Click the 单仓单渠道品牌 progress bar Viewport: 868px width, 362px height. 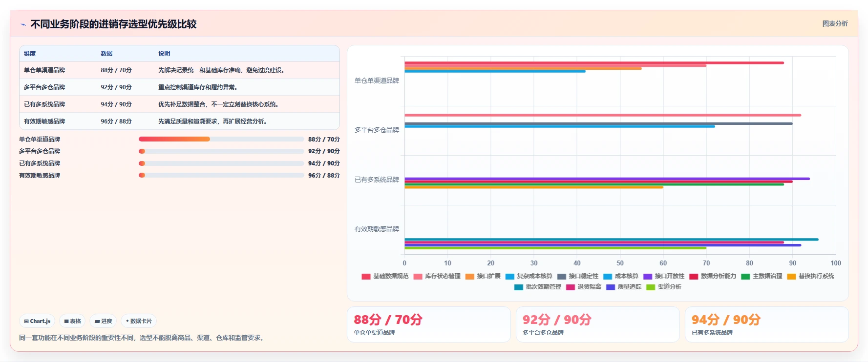[221, 139]
